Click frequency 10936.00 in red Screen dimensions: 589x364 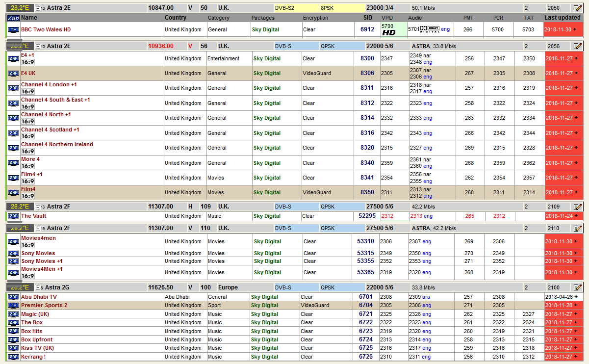point(161,46)
